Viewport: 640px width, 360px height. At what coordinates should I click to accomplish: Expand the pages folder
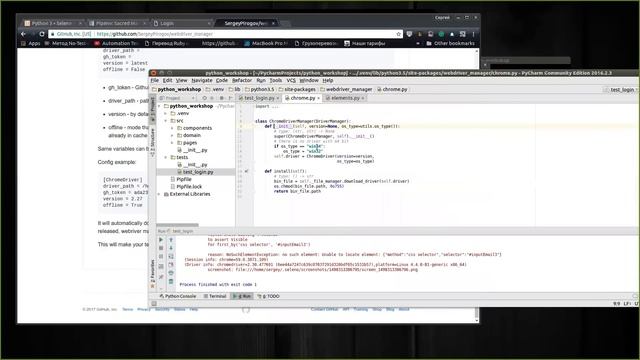172,143
